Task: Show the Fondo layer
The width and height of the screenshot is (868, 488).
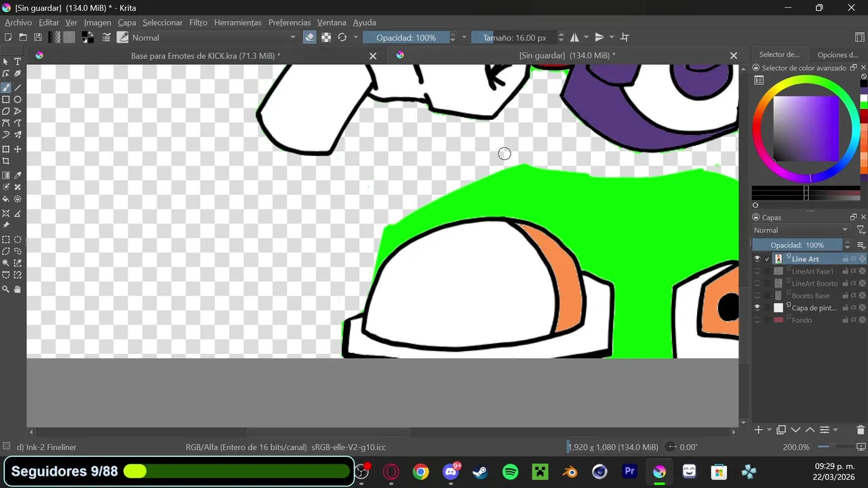Action: point(757,320)
